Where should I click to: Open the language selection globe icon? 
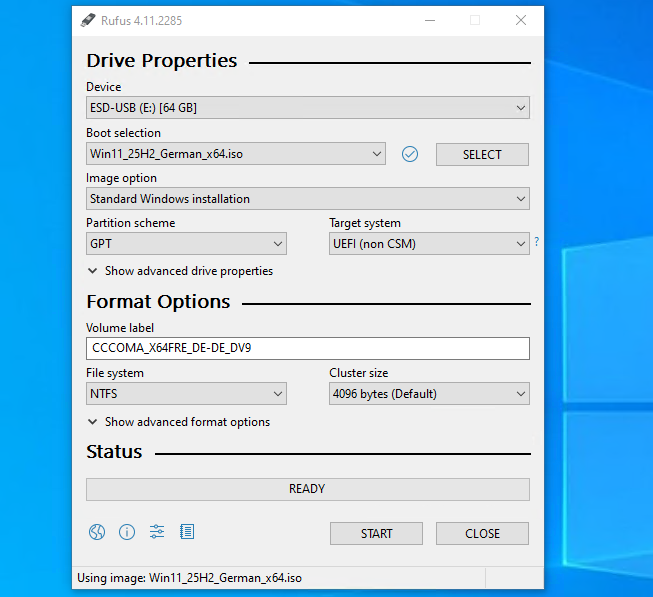(x=97, y=532)
